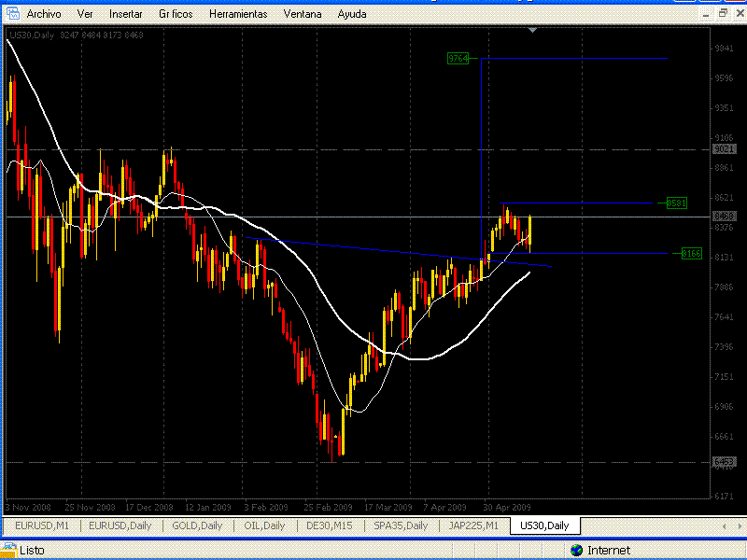Click the '7 Apr 2009' date label
747x560 pixels.
click(x=444, y=507)
